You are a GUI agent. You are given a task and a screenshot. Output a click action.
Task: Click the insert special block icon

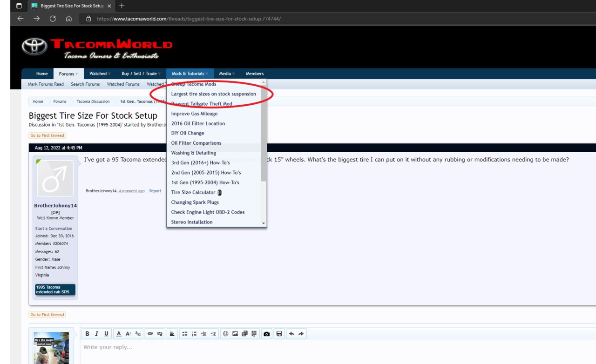[x=254, y=334]
